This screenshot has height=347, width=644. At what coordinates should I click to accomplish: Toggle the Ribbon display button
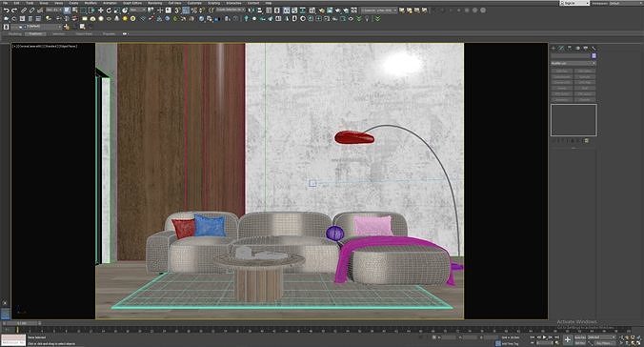(287, 10)
